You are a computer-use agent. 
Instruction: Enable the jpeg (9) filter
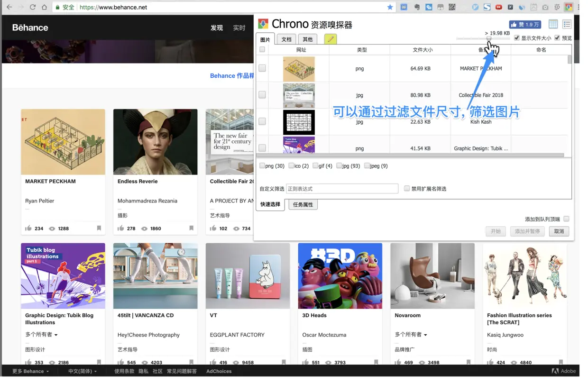(367, 165)
